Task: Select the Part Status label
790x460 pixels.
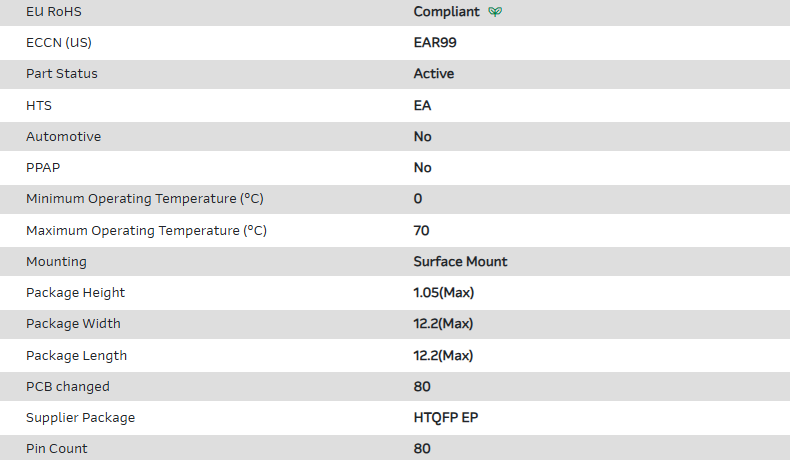Action: tap(62, 74)
